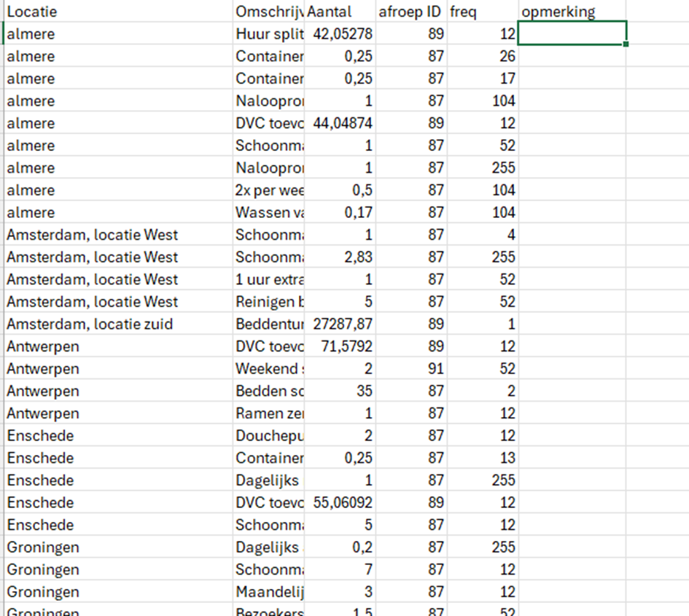The height and width of the screenshot is (616, 689).
Task: Click the Dagelijks cell in the Groningen row
Action: [268, 547]
